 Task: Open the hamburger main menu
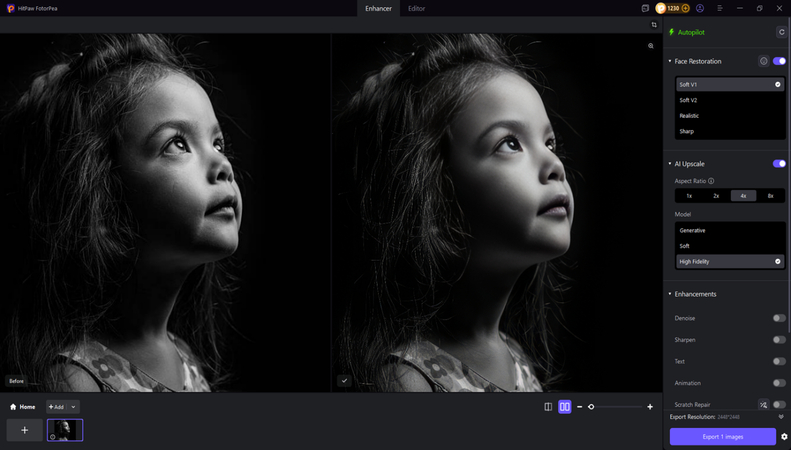click(x=720, y=8)
